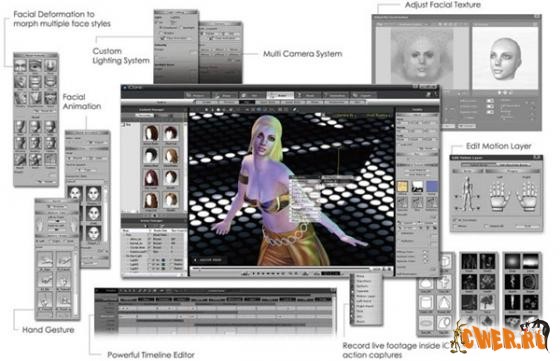The height and width of the screenshot is (361, 560).
Task: Select the eyebrows icon in the facial deformation panel
Action: click(20, 66)
